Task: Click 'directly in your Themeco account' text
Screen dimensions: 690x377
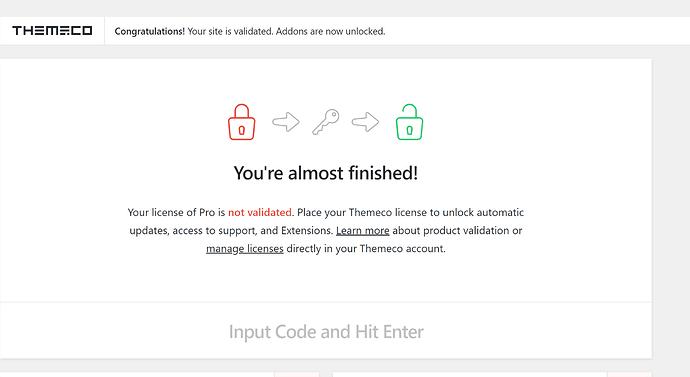Action: pos(366,249)
